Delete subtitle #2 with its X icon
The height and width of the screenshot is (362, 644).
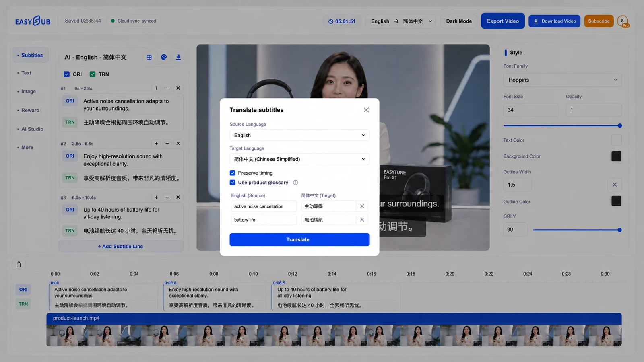tap(178, 143)
